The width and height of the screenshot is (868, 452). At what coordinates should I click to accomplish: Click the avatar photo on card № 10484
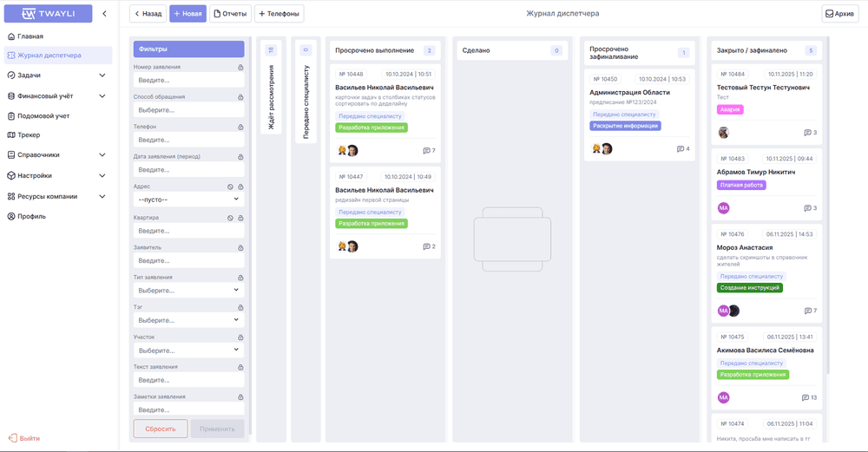pos(723,133)
